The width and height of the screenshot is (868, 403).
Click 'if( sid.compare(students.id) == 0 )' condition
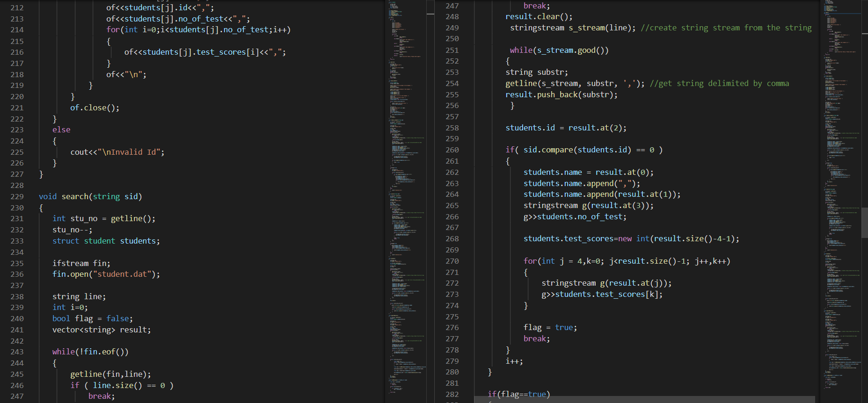point(584,150)
